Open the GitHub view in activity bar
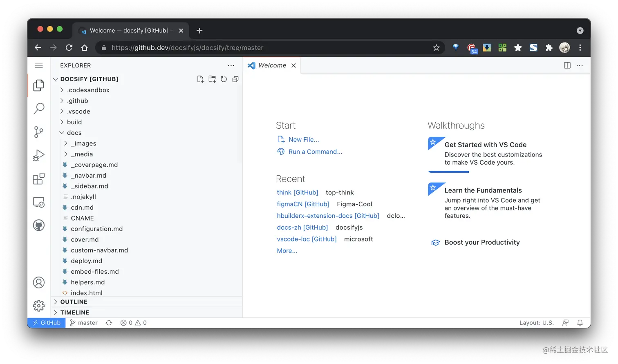Viewport: 618px width, 364px height. 39,226
